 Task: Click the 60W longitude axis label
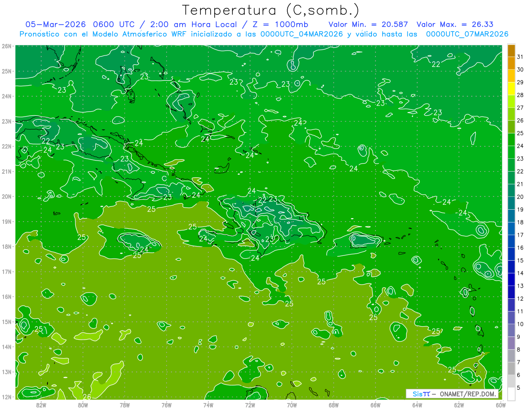point(501,405)
